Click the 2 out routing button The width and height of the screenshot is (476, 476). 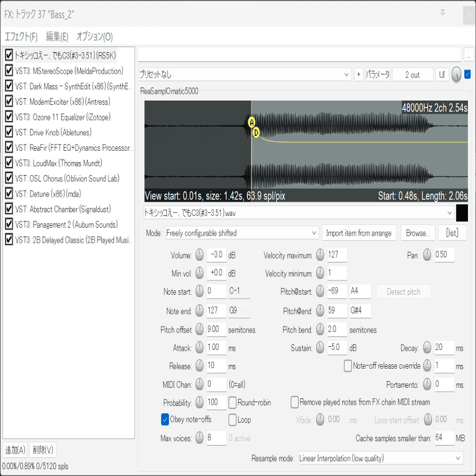tap(413, 74)
